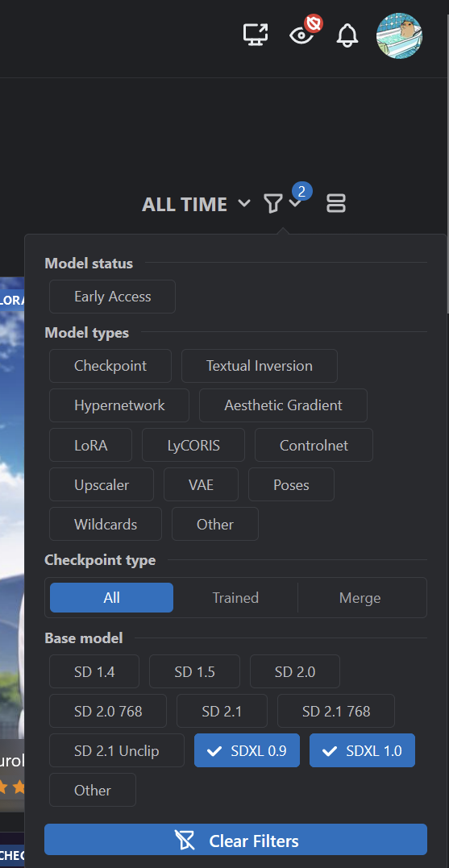The width and height of the screenshot is (449, 868).
Task: Click the Clear Filters button
Action: (x=236, y=839)
